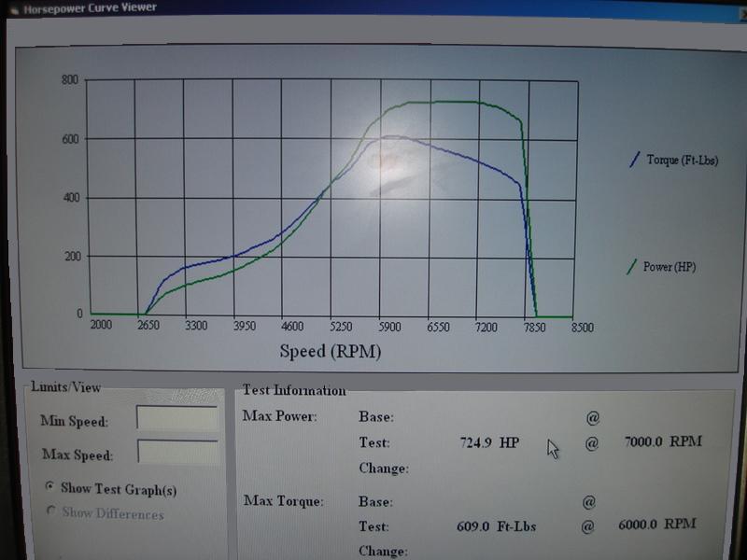Click the 7850 tick on the RPM axis
The width and height of the screenshot is (747, 560).
coord(534,328)
